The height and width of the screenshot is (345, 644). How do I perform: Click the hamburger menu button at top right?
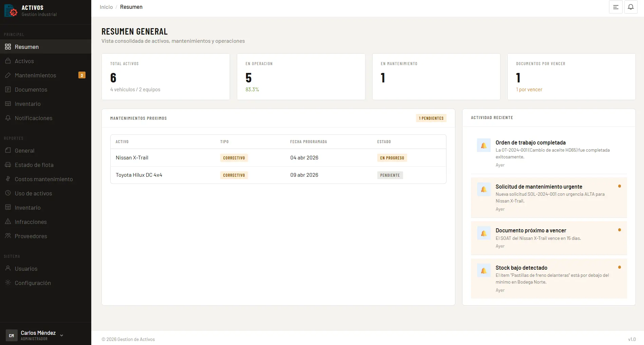point(616,7)
